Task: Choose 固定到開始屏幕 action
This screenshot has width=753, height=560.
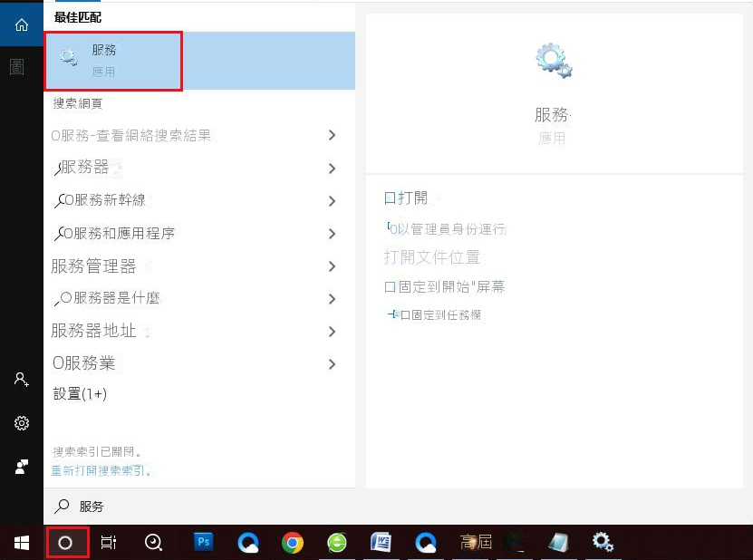Action: coord(444,286)
